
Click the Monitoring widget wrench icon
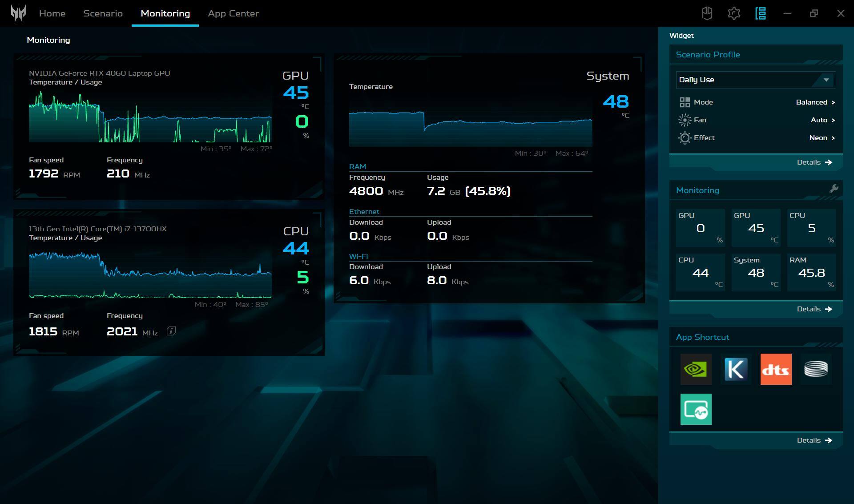pyautogui.click(x=834, y=189)
